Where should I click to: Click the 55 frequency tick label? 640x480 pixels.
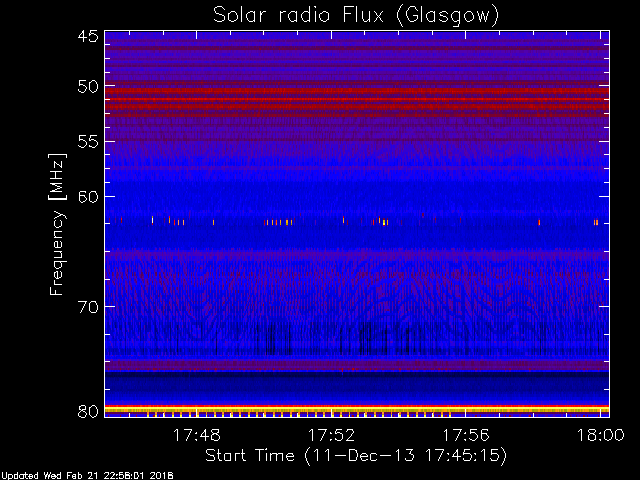pos(88,142)
